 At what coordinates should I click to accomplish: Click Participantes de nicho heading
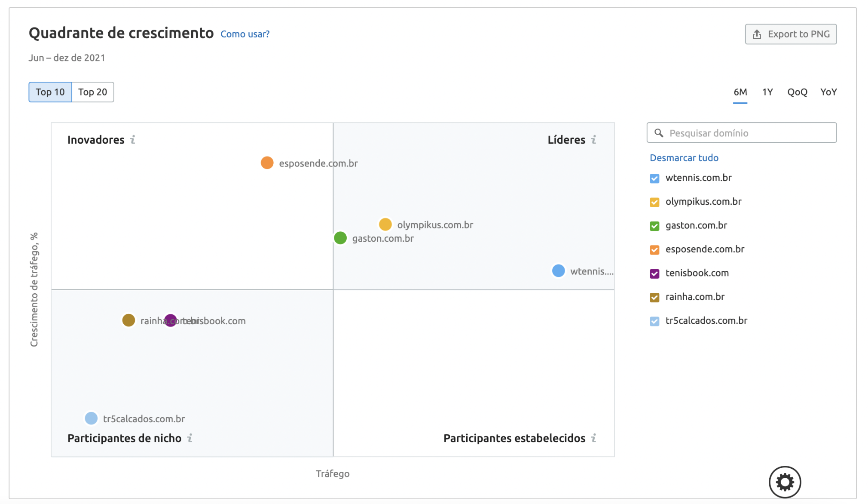click(125, 438)
